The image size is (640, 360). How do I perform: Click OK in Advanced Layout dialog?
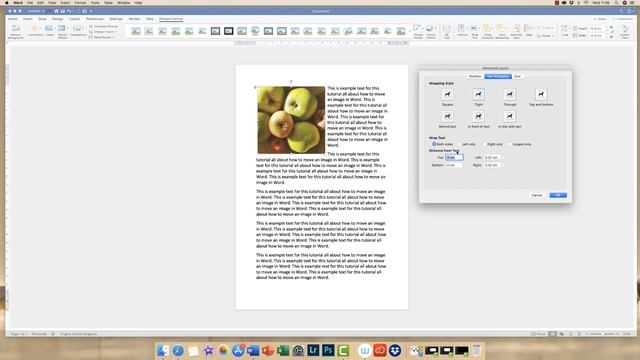tap(558, 195)
